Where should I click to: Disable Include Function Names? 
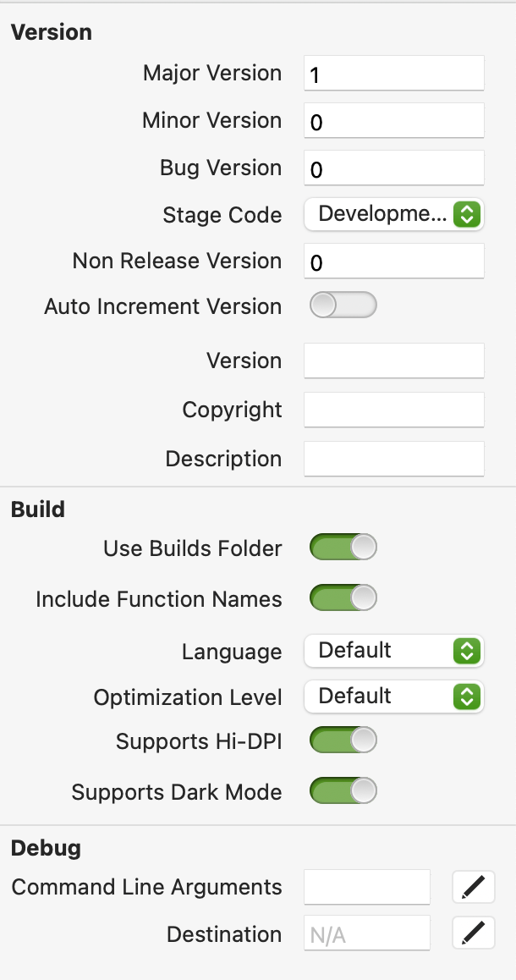pyautogui.click(x=343, y=598)
